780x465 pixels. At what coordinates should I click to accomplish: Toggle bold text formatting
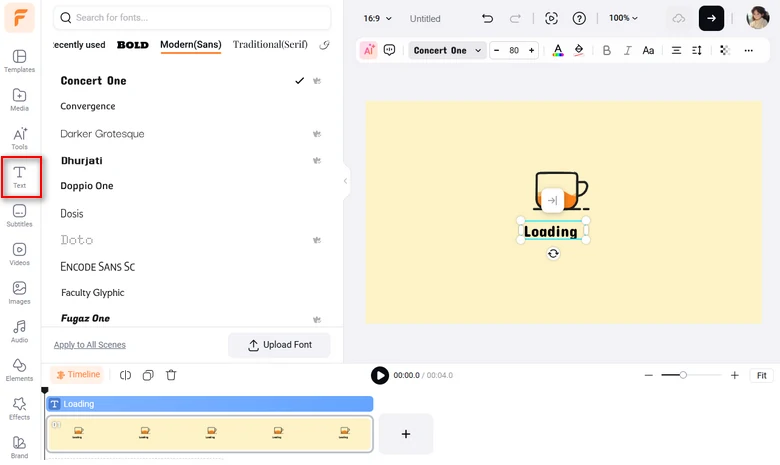click(606, 50)
